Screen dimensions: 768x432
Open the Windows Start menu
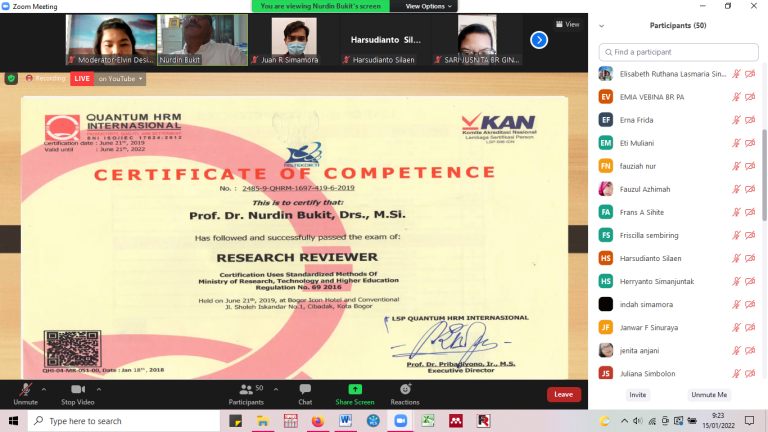13,421
